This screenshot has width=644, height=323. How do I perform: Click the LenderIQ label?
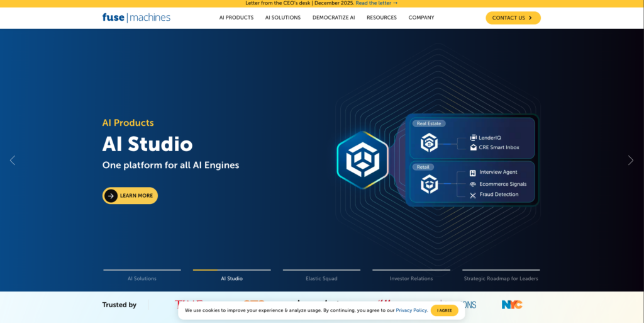pyautogui.click(x=489, y=138)
